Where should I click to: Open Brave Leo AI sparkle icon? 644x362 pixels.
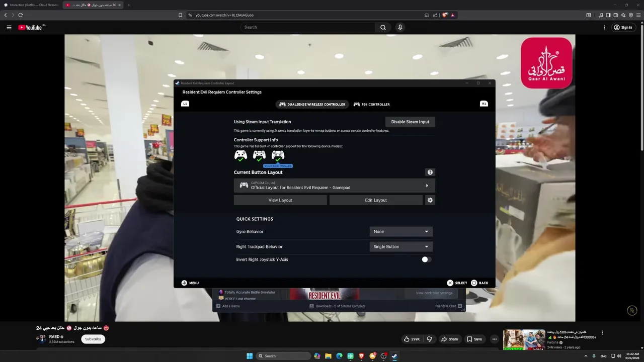pos(623,15)
